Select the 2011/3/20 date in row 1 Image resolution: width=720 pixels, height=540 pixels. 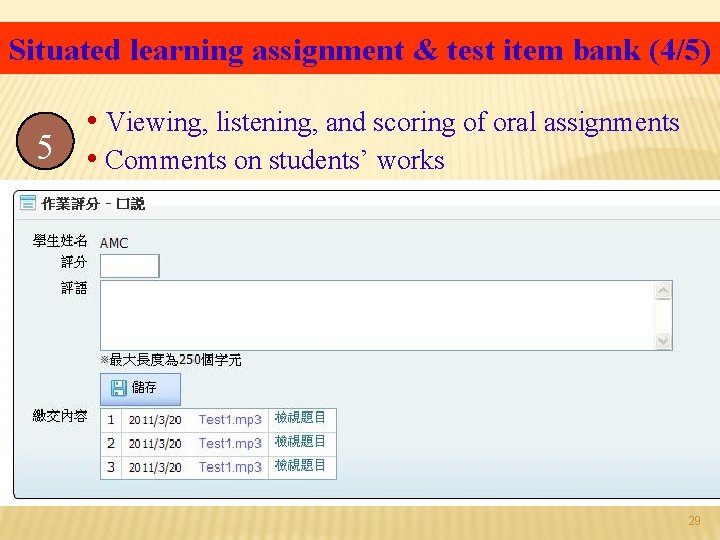pos(155,420)
